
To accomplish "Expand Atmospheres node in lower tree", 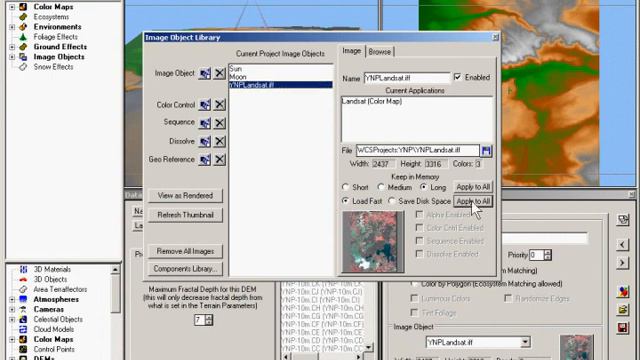I will pos(12,300).
